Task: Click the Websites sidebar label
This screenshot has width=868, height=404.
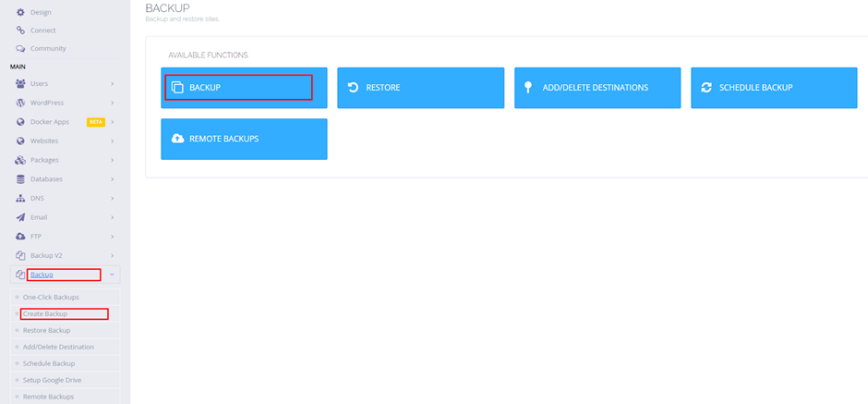Action: tap(44, 141)
